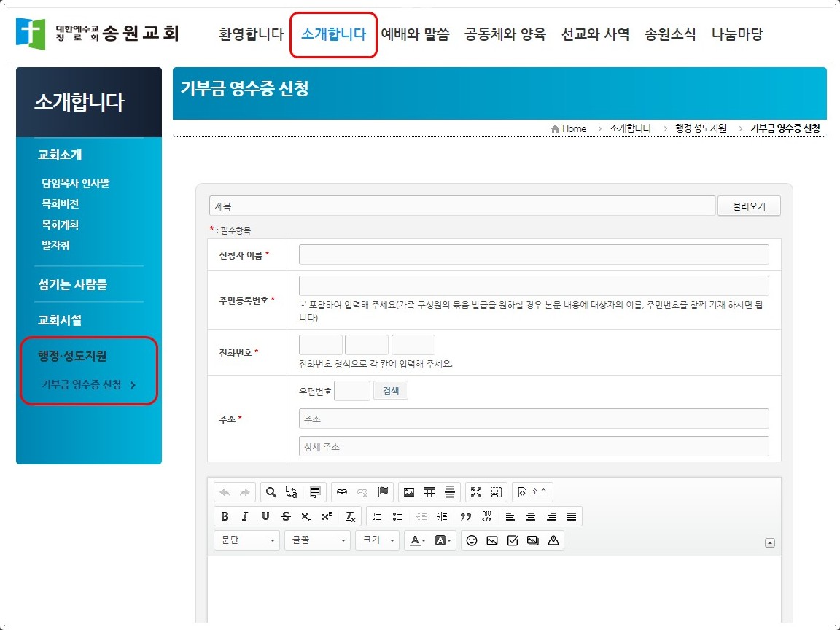
Task: Apply superscript formatting
Action: [x=327, y=516]
